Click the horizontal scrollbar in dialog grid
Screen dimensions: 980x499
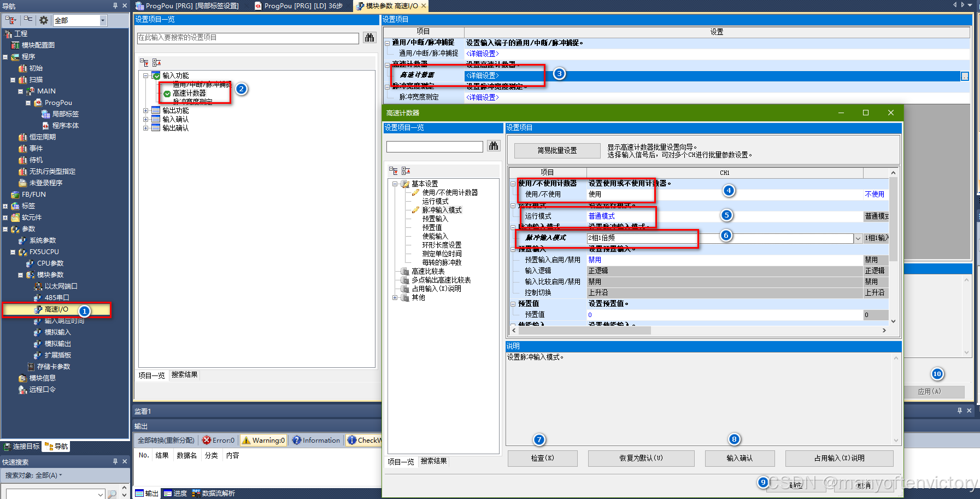pyautogui.click(x=584, y=330)
